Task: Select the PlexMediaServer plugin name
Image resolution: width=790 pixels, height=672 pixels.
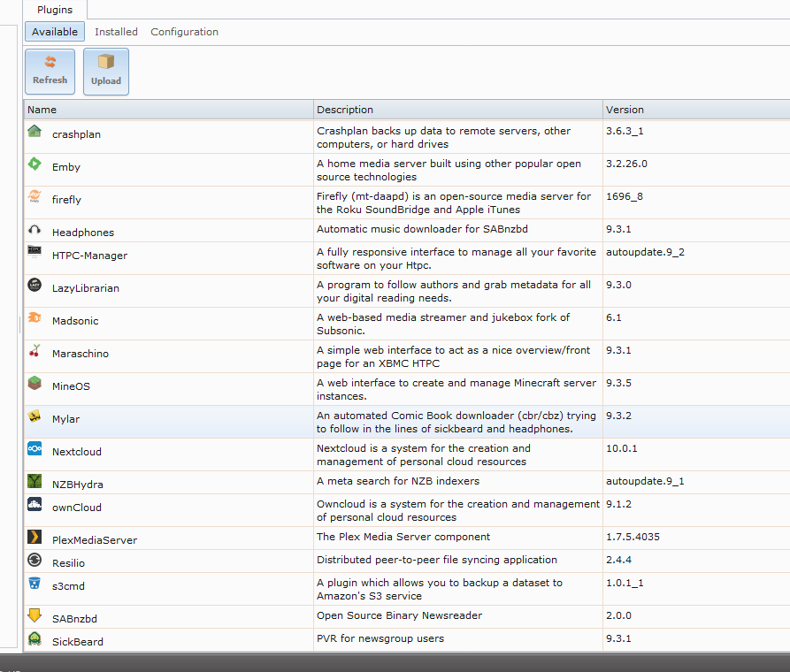Action: point(95,540)
